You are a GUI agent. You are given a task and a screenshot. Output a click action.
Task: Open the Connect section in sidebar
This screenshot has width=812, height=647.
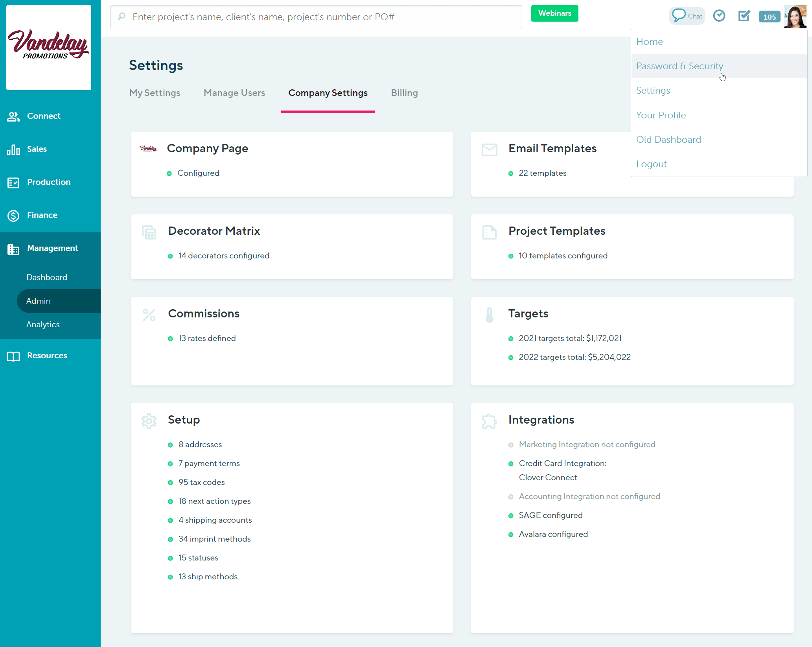coord(13,116)
